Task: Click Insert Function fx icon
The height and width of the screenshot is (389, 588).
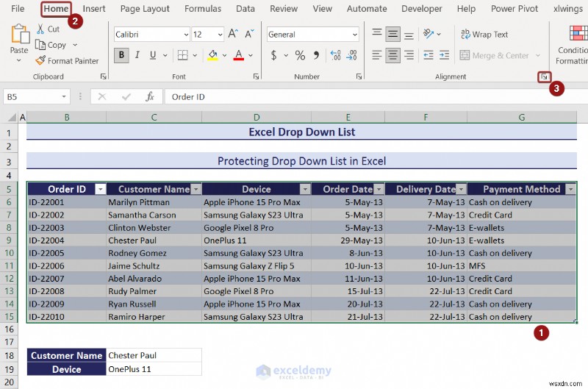Action: pos(150,97)
